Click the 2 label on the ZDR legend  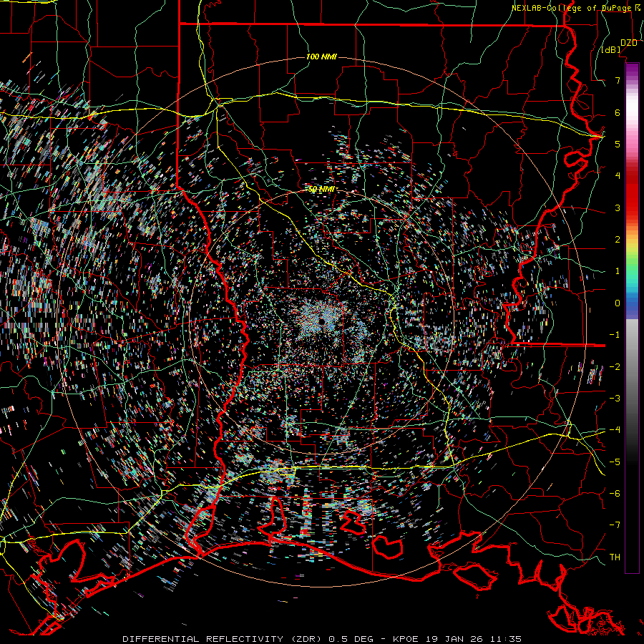pyautogui.click(x=618, y=240)
